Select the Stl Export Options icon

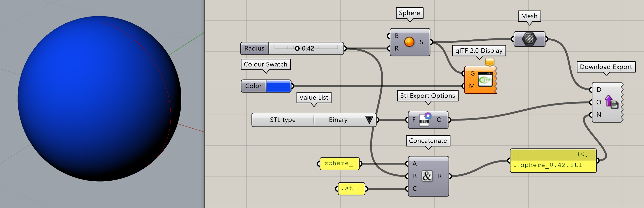coord(425,120)
